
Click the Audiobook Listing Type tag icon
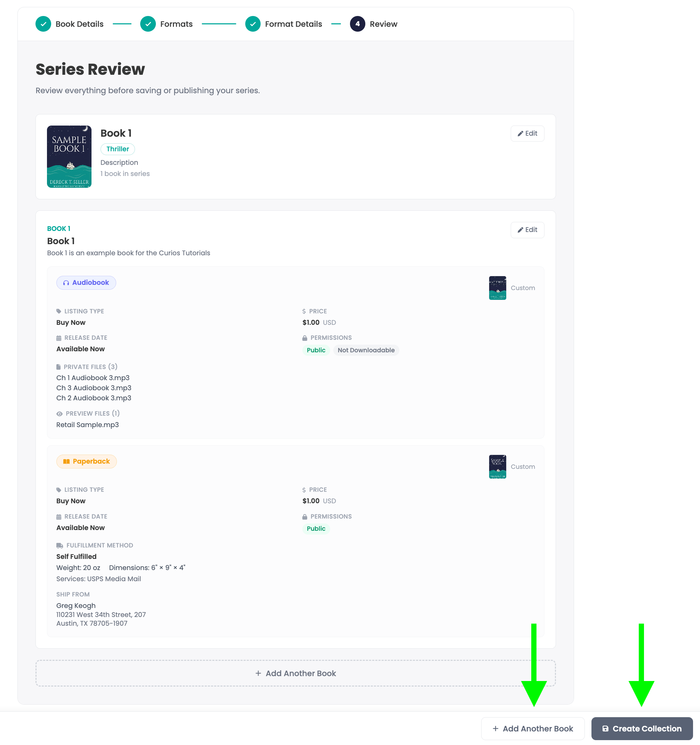point(58,311)
